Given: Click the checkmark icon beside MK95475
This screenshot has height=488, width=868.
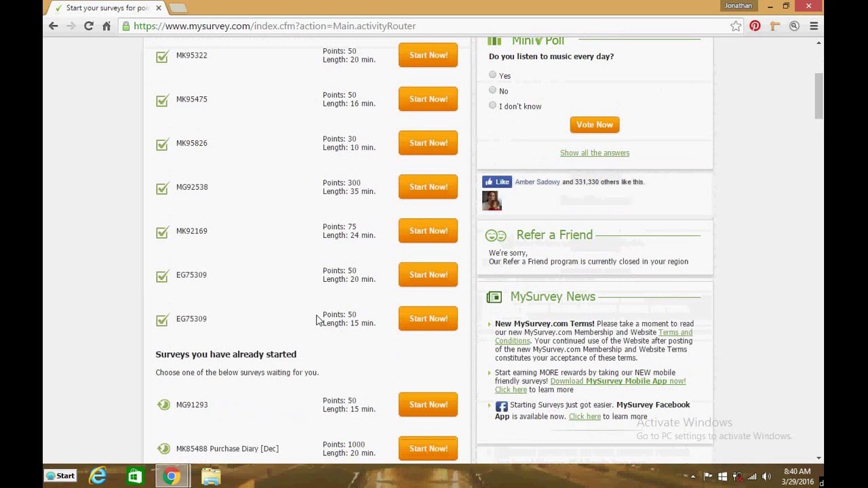Looking at the screenshot, I should (x=162, y=100).
